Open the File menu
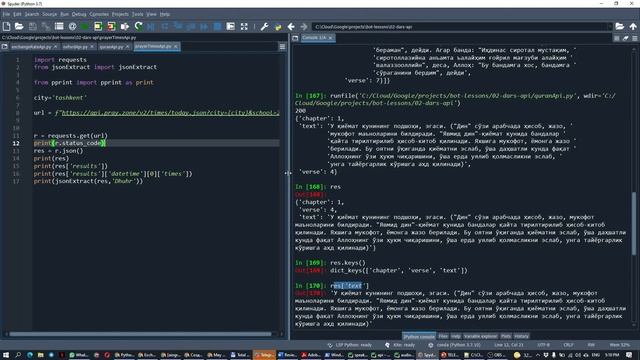The width and height of the screenshot is (640, 360). point(6,14)
